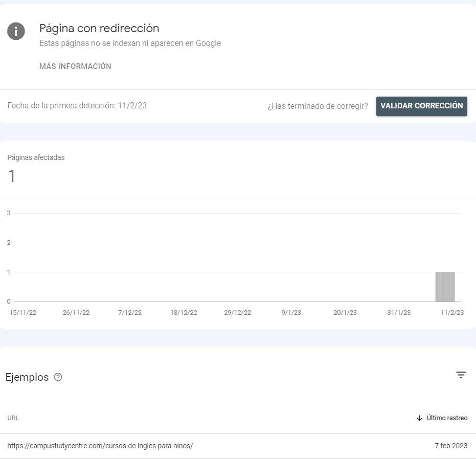Click the Páginas afectadas label
Screen dimensions: 476x460
(x=36, y=157)
